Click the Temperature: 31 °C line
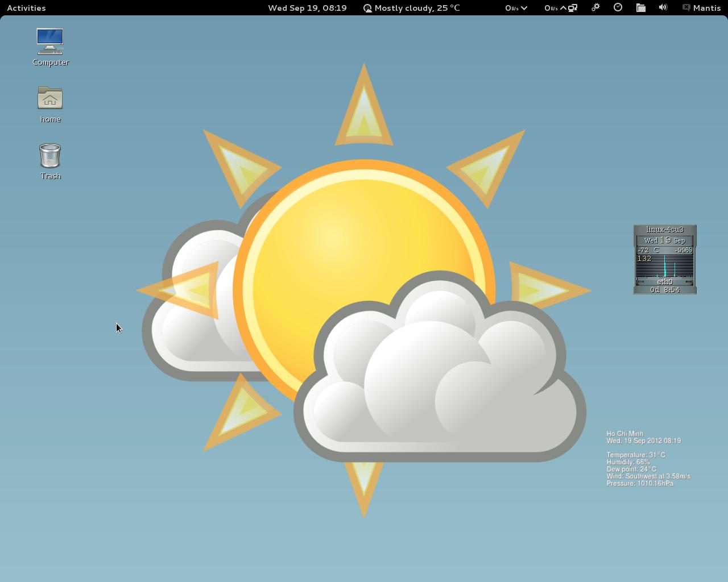The image size is (728, 582). point(636,455)
